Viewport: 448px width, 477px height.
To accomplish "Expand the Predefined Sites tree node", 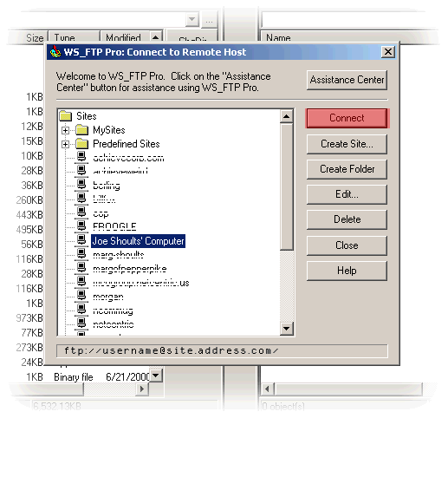I will pos(65,144).
